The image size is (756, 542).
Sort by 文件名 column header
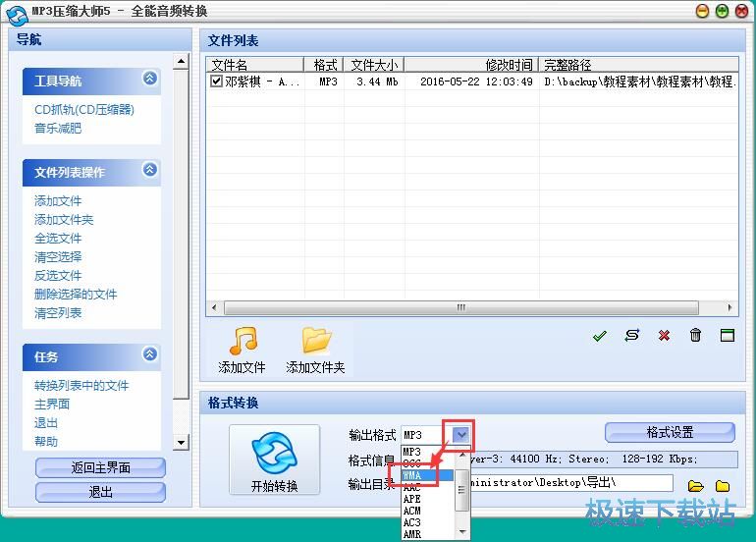coord(255,65)
